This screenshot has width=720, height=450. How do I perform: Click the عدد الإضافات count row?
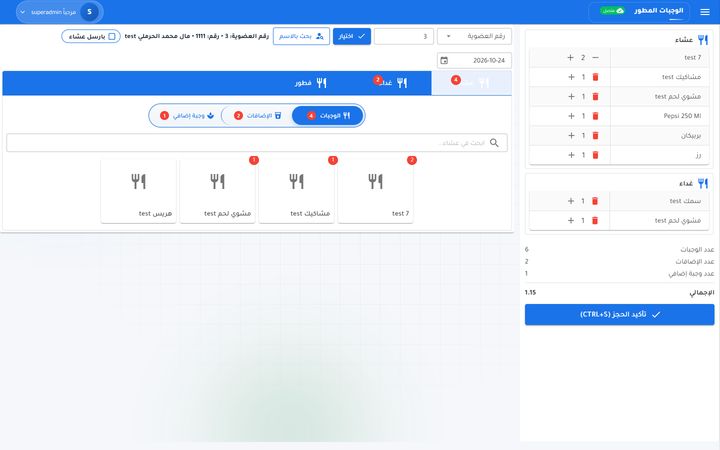click(x=619, y=261)
